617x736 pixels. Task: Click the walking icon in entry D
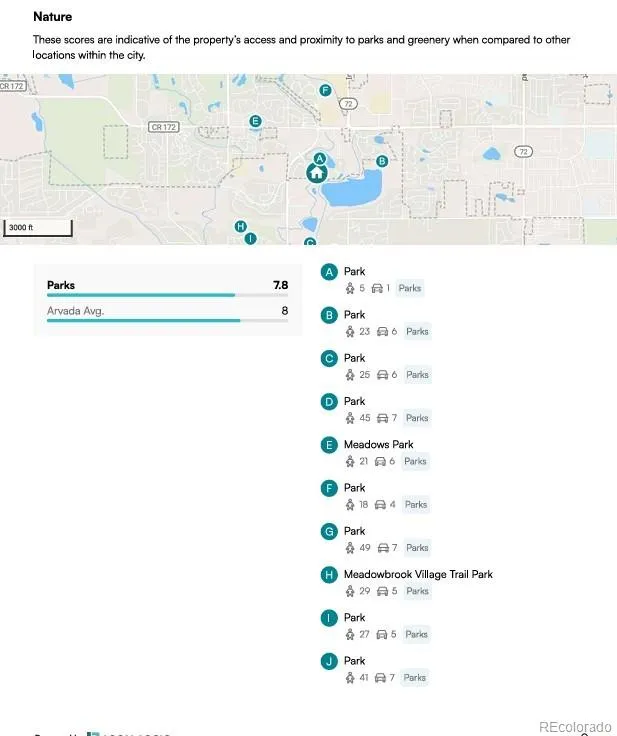(350, 418)
